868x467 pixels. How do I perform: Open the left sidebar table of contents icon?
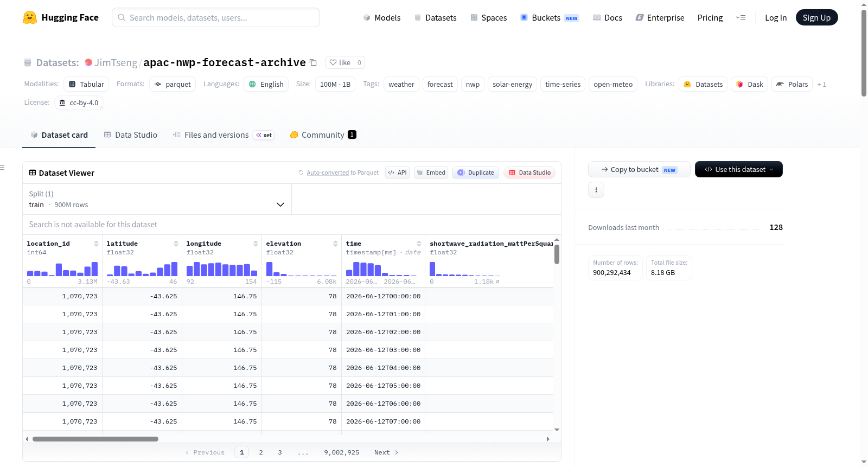2,168
